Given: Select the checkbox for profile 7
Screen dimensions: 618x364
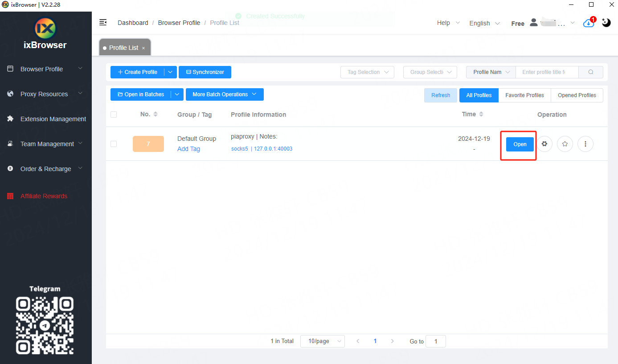Looking at the screenshot, I should [114, 144].
